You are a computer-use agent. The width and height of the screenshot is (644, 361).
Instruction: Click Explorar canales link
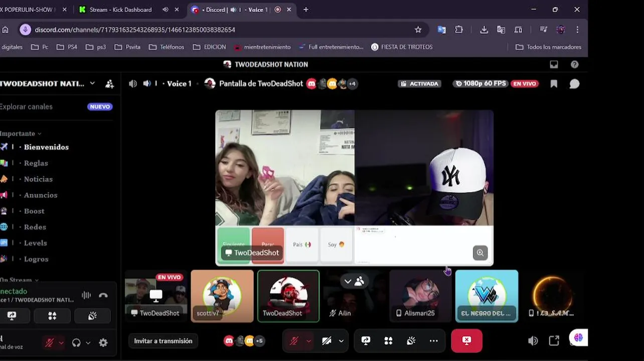[26, 107]
